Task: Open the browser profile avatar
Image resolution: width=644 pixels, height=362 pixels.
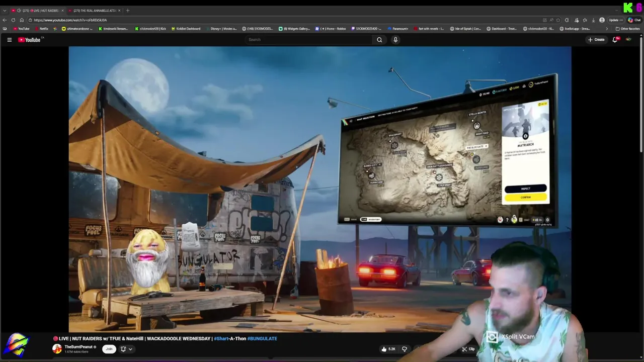Action: coord(602,20)
